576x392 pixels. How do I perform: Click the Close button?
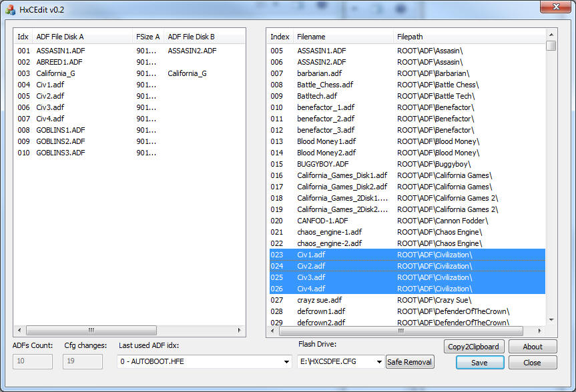(533, 363)
